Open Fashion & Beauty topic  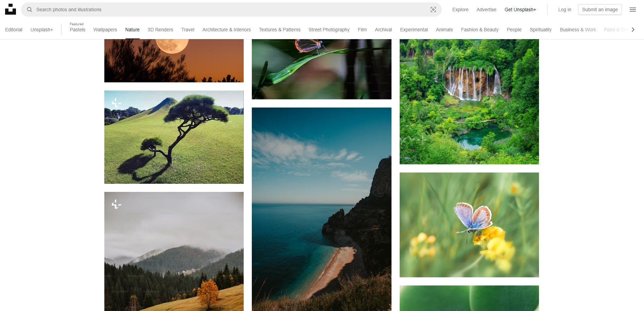tap(480, 30)
